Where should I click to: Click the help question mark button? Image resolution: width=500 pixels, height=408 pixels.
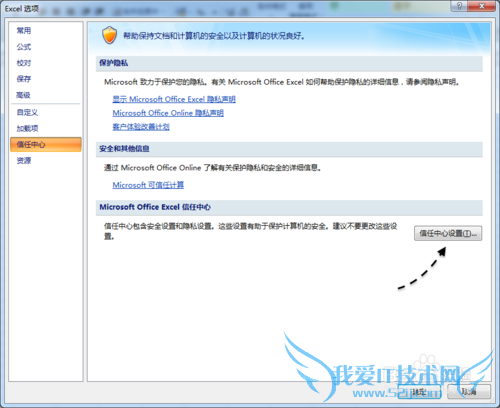(x=459, y=6)
